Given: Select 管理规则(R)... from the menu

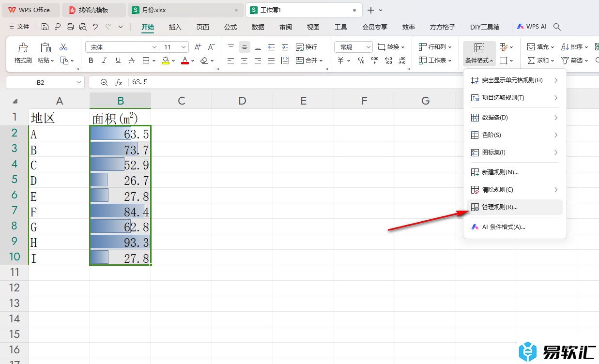Looking at the screenshot, I should 500,207.
